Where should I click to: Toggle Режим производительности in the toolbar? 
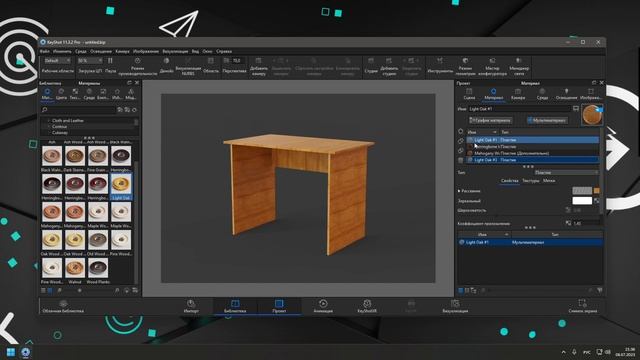(x=138, y=66)
